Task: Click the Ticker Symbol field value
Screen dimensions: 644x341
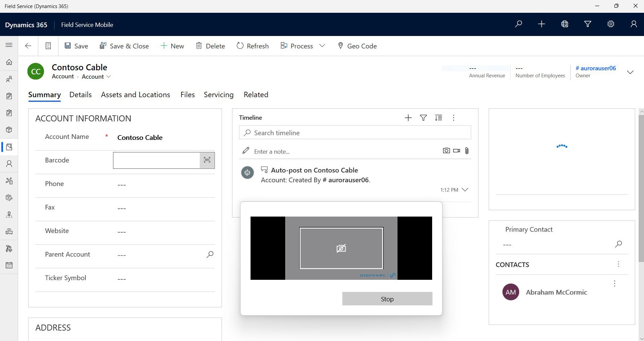Action: click(x=122, y=279)
